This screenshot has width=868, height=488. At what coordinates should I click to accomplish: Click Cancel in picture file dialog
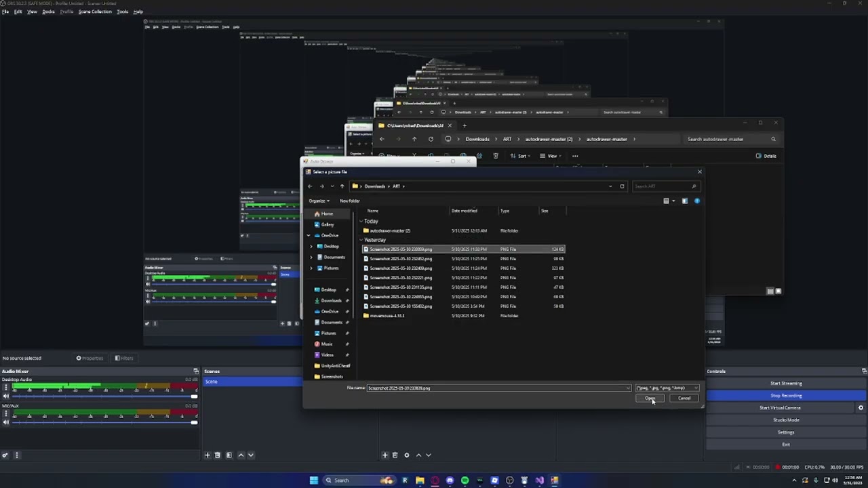[684, 399]
